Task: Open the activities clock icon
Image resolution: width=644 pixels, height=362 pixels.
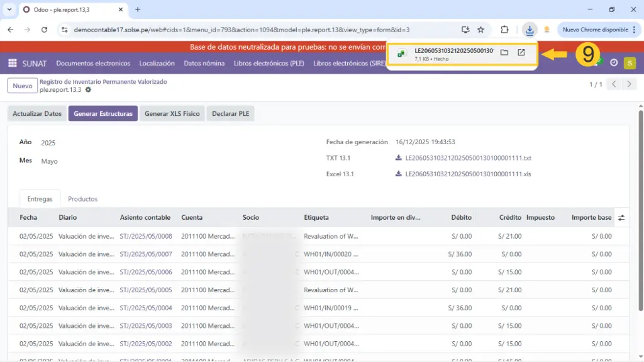Action: pyautogui.click(x=614, y=63)
